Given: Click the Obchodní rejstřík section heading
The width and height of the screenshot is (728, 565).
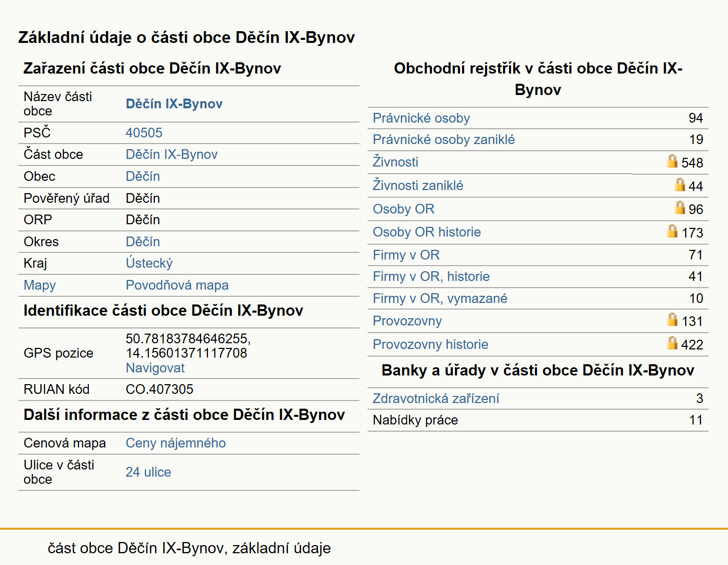Looking at the screenshot, I should [x=538, y=79].
